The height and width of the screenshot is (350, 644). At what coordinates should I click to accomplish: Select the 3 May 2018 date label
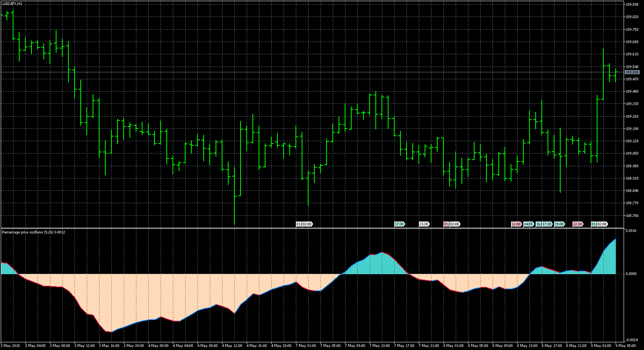coord(11,346)
